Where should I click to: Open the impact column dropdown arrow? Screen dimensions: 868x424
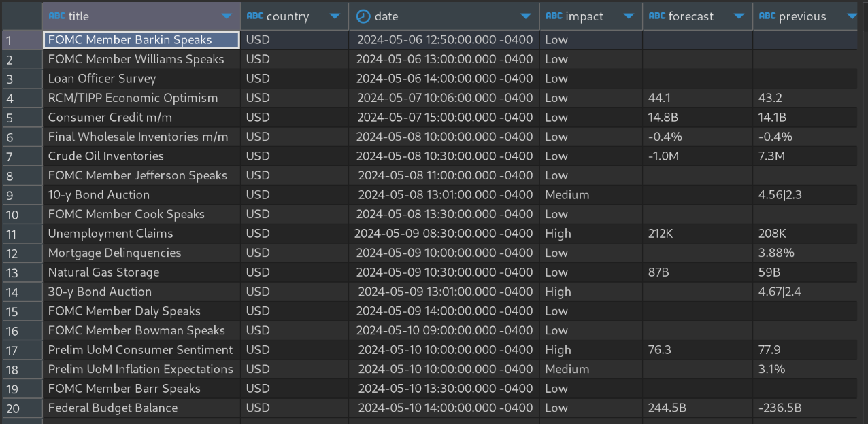(x=629, y=16)
